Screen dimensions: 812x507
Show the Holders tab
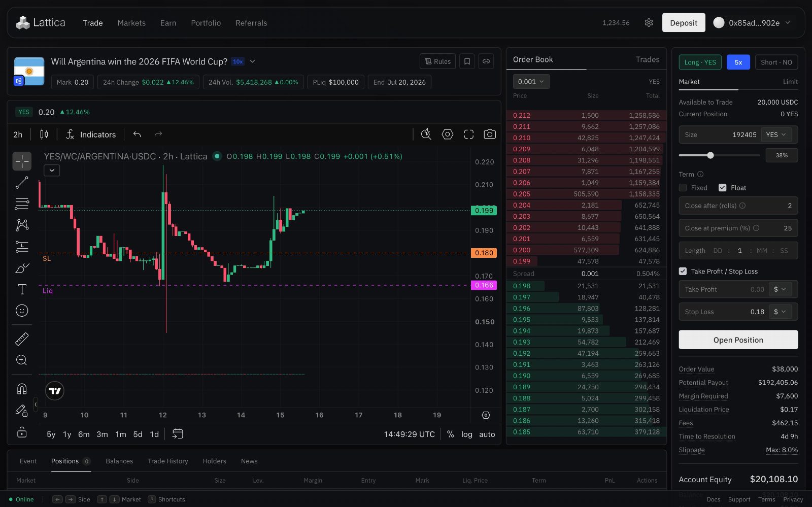215,461
